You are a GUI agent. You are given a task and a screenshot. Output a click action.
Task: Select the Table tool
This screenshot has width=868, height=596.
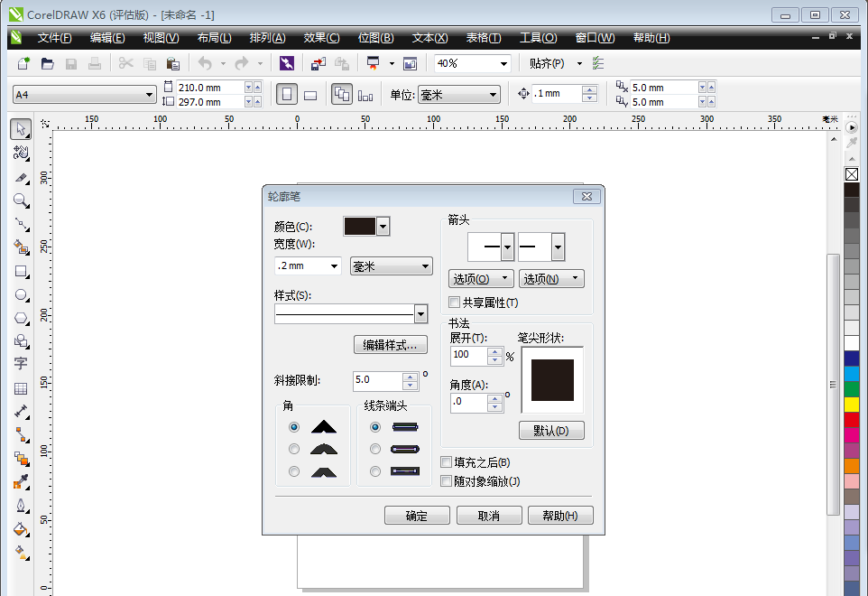point(20,388)
